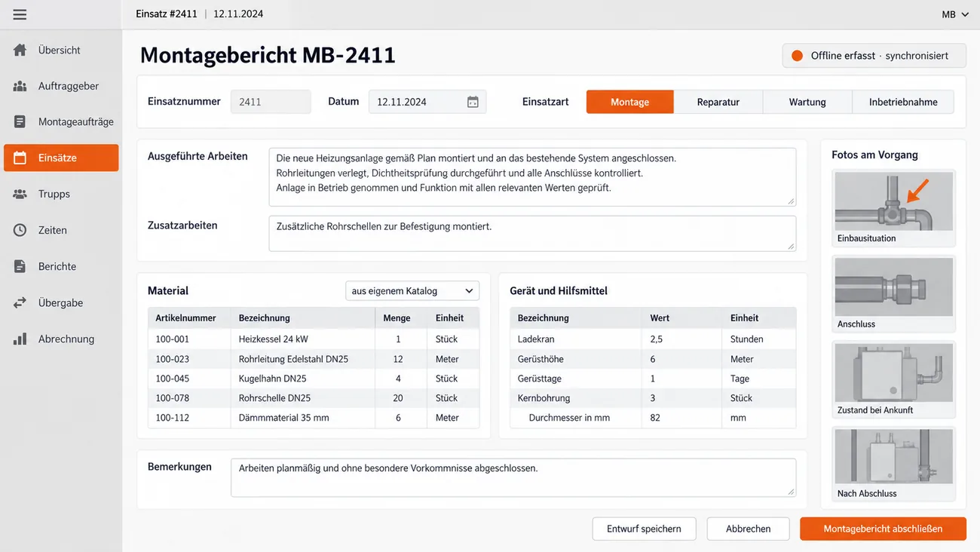This screenshot has width=980, height=552.
Task: Click the Montageaufträge document icon
Action: (20, 121)
